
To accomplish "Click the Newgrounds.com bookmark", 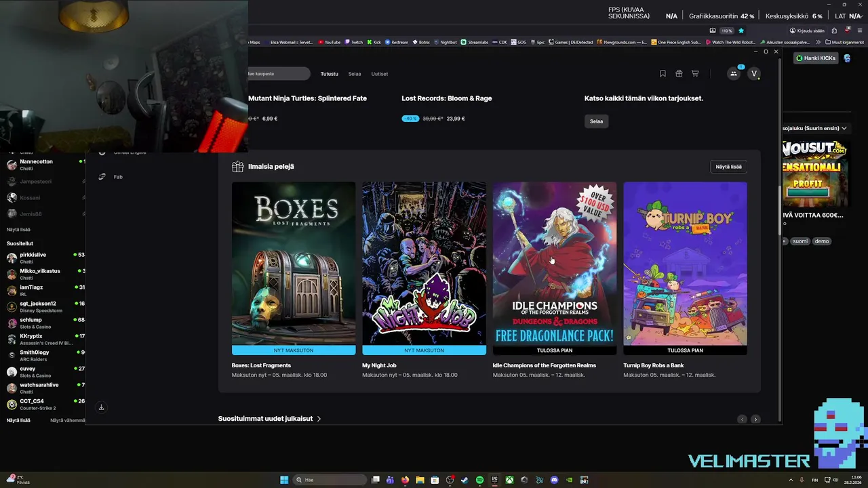I will click(x=622, y=42).
